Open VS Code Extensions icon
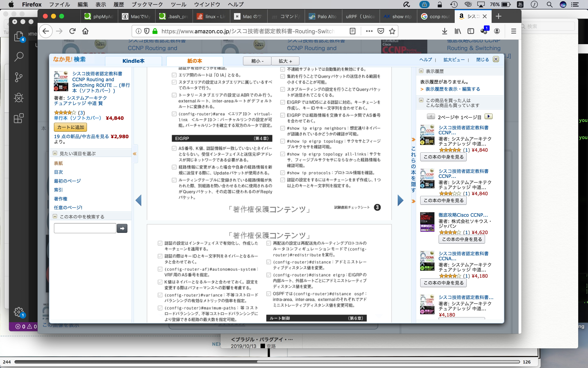This screenshot has height=368, width=588. (19, 118)
